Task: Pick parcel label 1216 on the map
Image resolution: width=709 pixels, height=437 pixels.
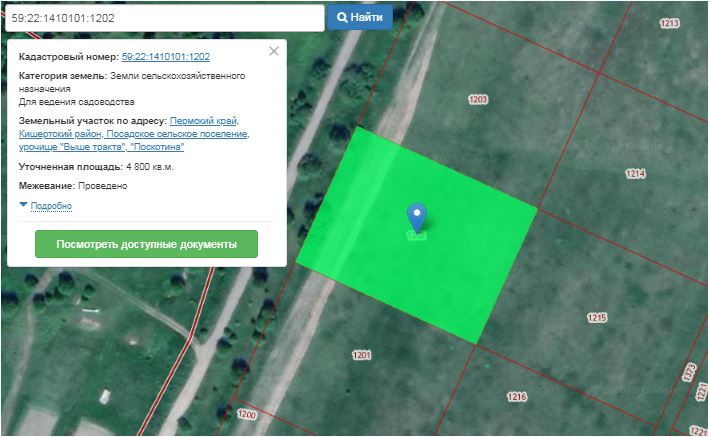Action: 517,397
